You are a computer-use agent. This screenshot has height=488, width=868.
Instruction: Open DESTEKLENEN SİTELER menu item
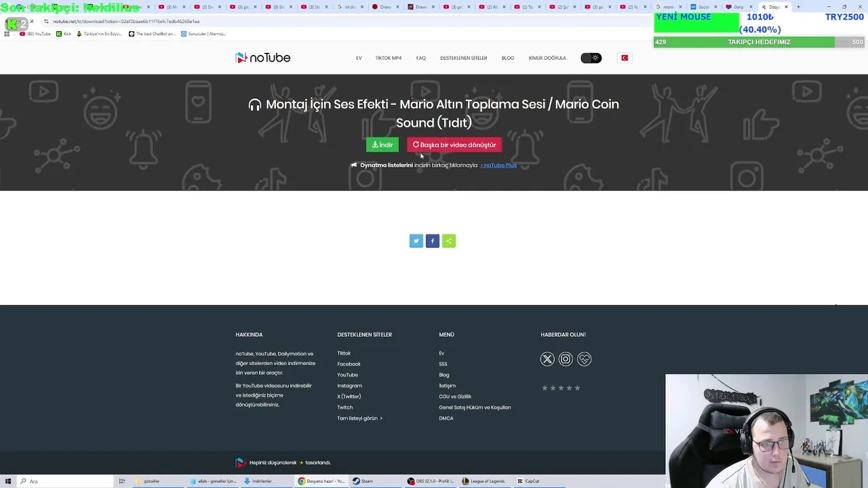[x=464, y=58]
